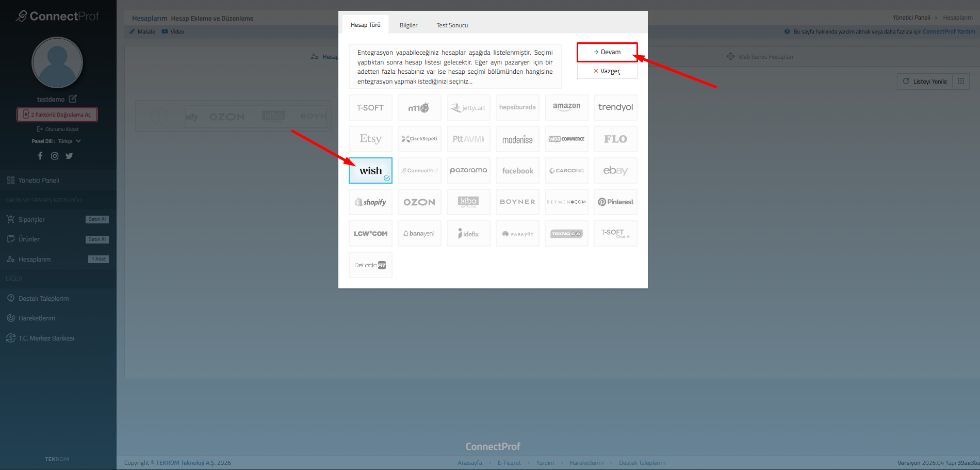
Task: Click the Hepsiburada account tile
Action: coord(517,107)
